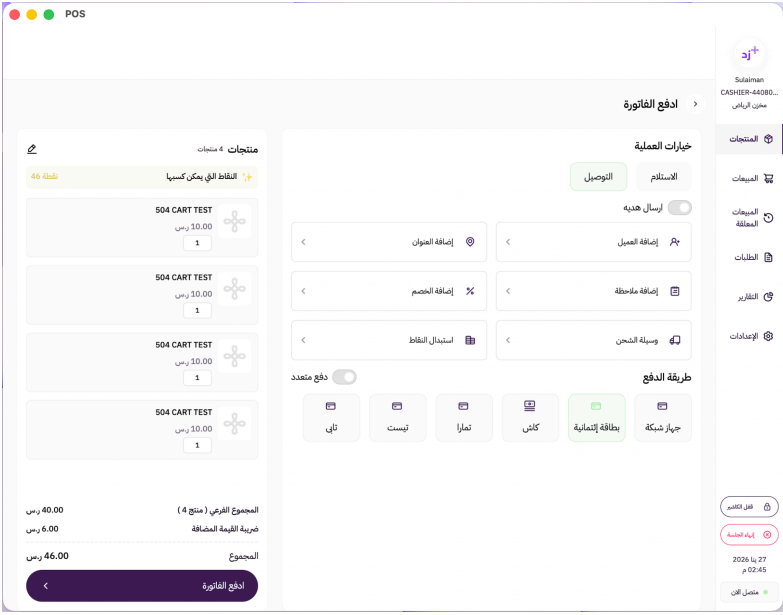The height and width of the screenshot is (615, 783).
Task: Open الإعدادات settings
Action: [x=749, y=336]
